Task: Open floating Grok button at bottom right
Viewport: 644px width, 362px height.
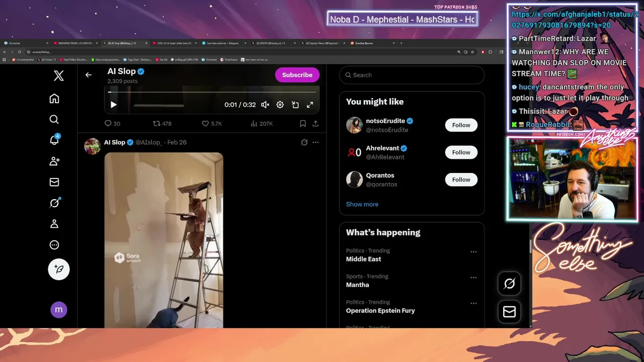Action: [509, 284]
